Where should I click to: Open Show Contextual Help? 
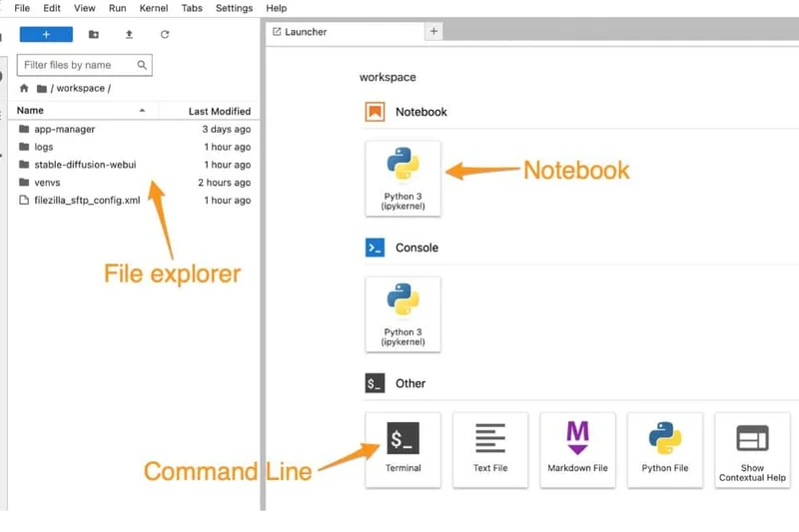pyautogui.click(x=752, y=449)
